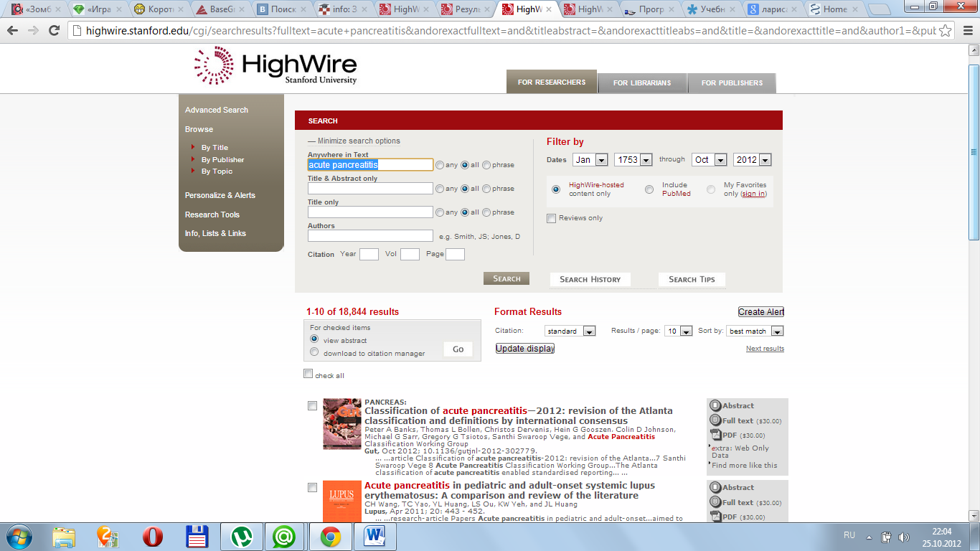Open Research Tools in sidebar
Screen dimensions: 980x551
pyautogui.click(x=212, y=215)
